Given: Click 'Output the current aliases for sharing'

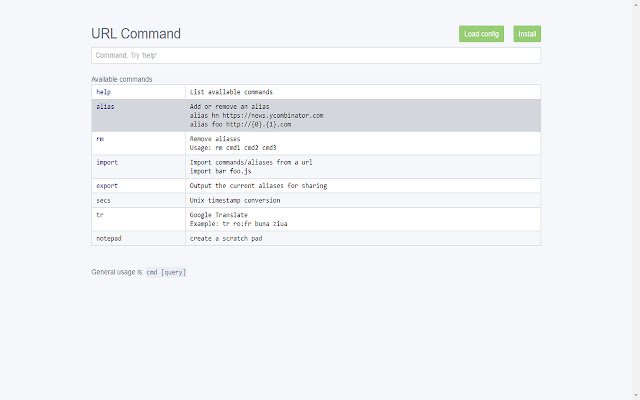Looking at the screenshot, I should point(258,186).
